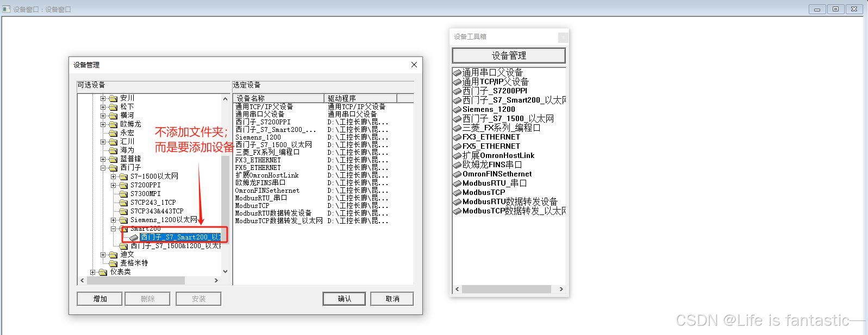868x335 pixels.
Task: Select FX3_ETHERNET row in 选定设备 list
Action: click(323, 160)
